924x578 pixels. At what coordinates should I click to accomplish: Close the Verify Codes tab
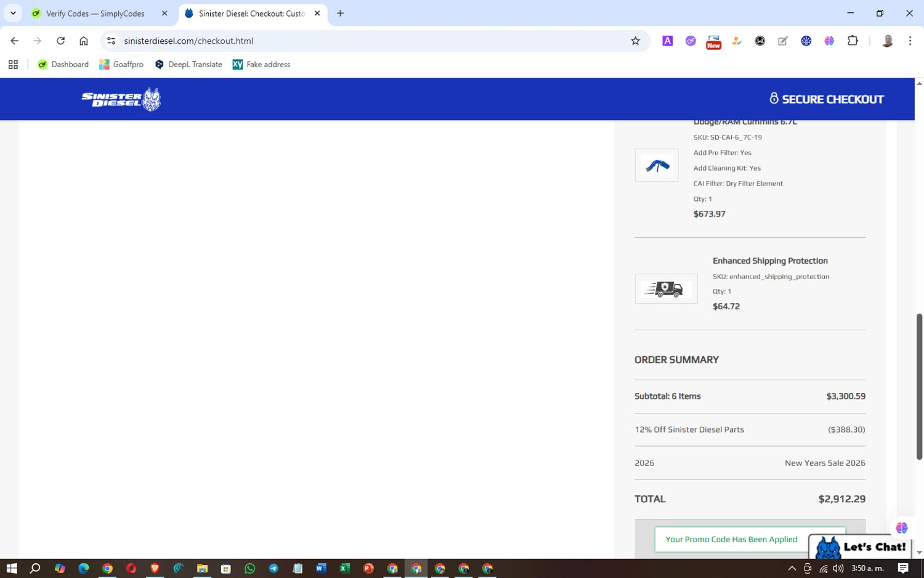pyautogui.click(x=164, y=13)
